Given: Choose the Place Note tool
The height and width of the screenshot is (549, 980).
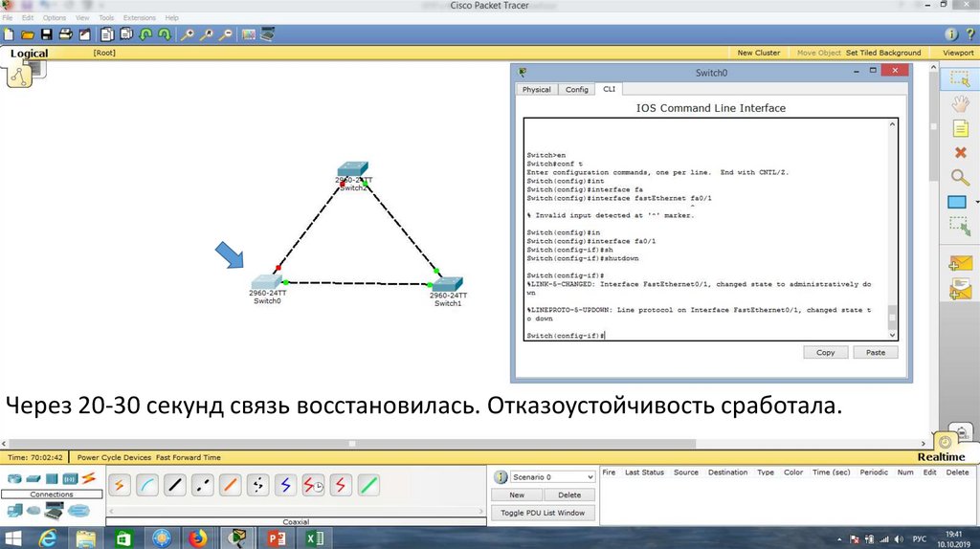Looking at the screenshot, I should [x=960, y=129].
